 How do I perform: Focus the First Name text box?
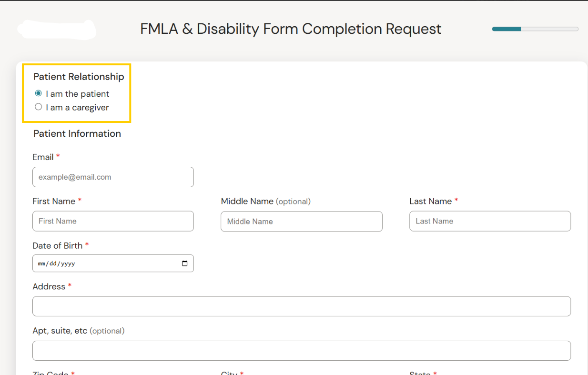[x=113, y=221]
